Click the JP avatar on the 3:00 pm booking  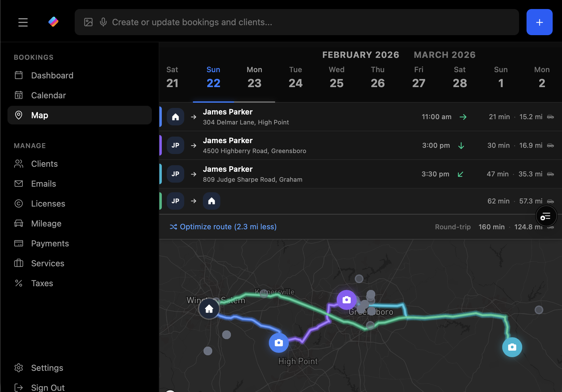tap(175, 145)
